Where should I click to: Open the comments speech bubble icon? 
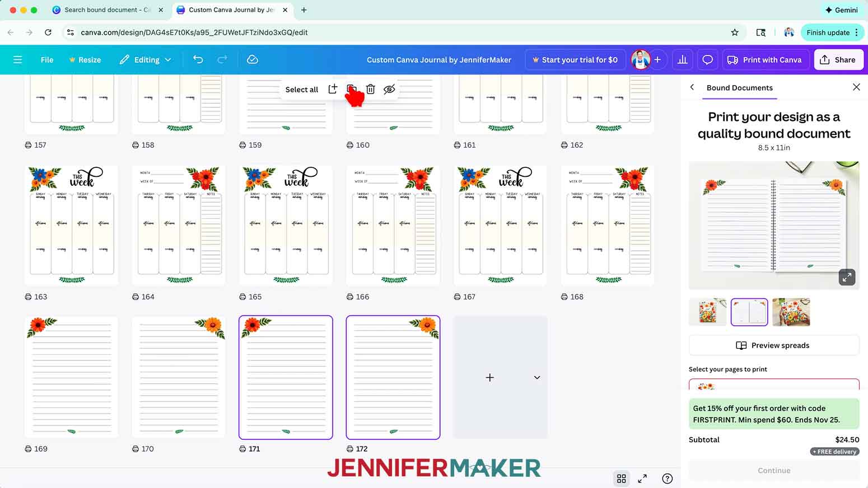click(708, 59)
